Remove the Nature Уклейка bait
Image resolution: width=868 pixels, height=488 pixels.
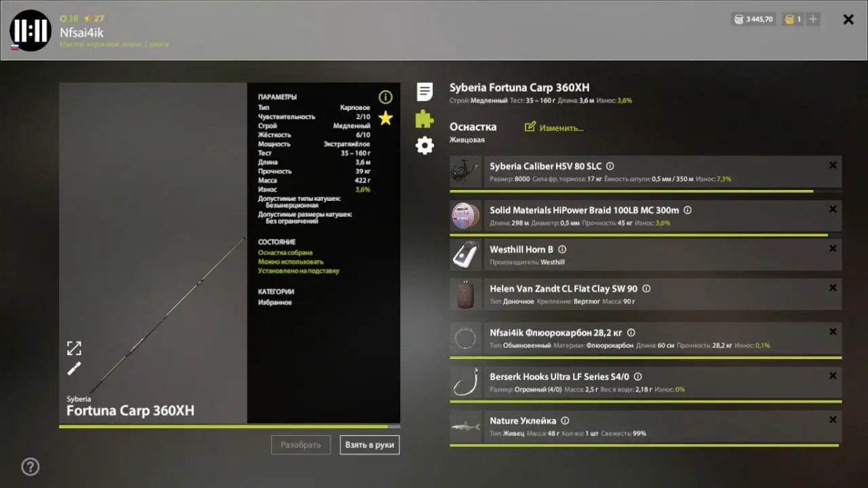[x=833, y=419]
